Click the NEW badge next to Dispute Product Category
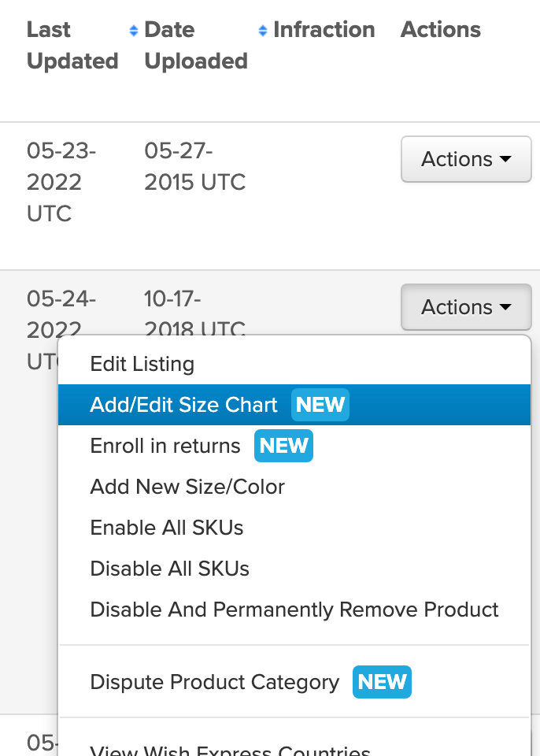The width and height of the screenshot is (540, 756). click(x=382, y=682)
